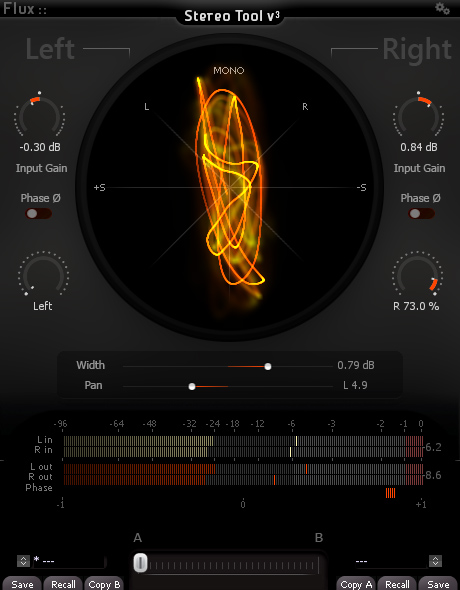Click the Width slider handle
460x590 pixels.
[267, 366]
